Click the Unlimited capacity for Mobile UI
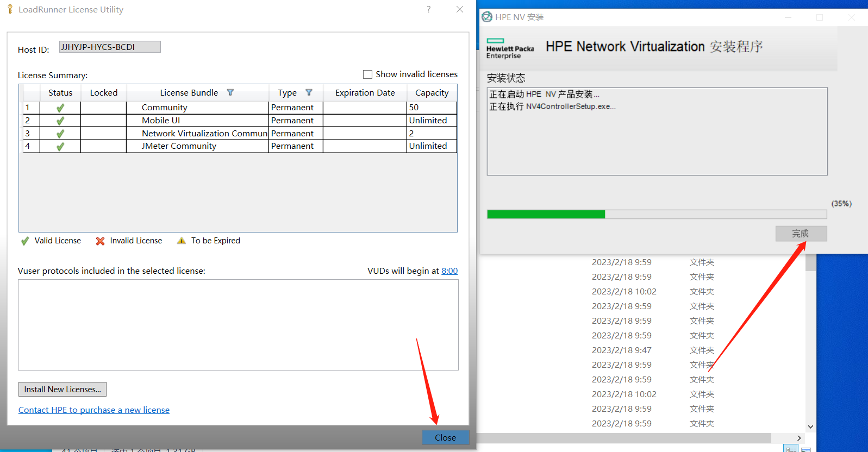Screen dimensions: 868x452 428,121
